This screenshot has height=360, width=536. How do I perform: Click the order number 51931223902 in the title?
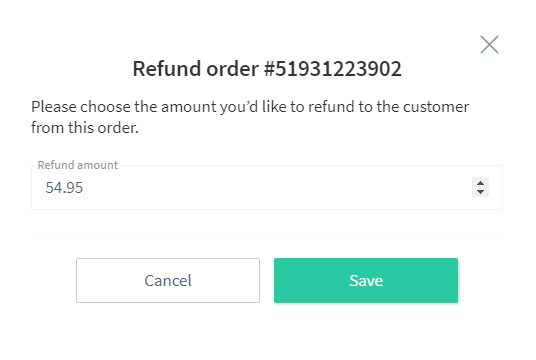click(338, 69)
